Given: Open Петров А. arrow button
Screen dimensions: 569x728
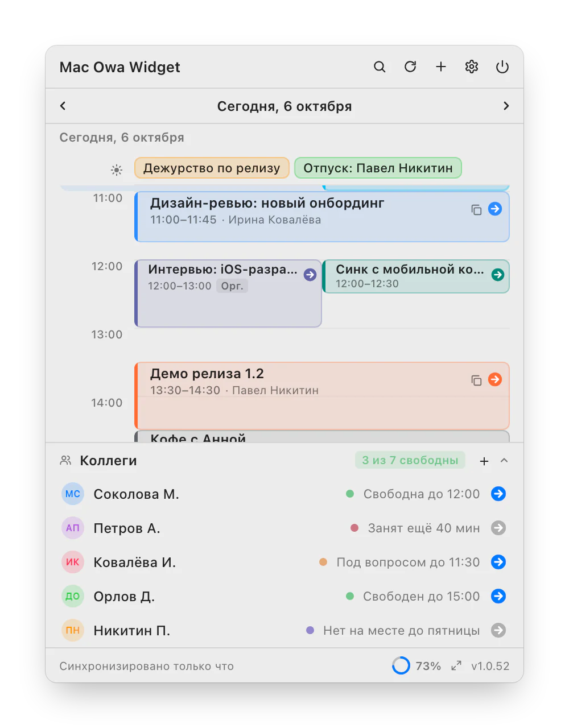Looking at the screenshot, I should point(498,528).
